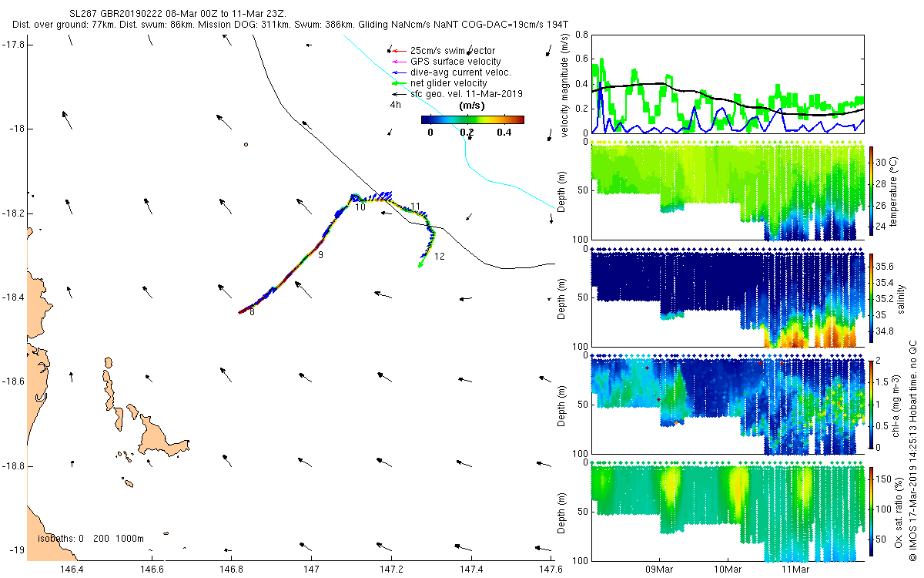Click the black sfc geo. vel. legend arrow

[x=397, y=94]
